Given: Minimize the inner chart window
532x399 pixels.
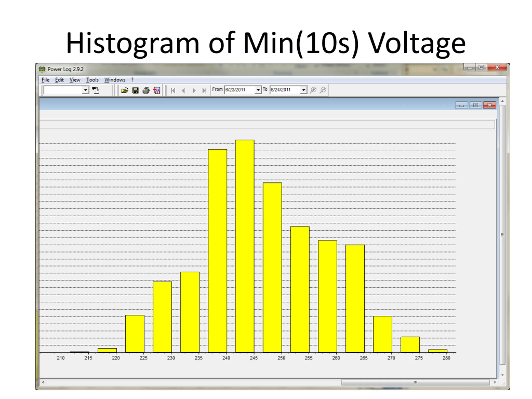Looking at the screenshot, I should pyautogui.click(x=462, y=105).
